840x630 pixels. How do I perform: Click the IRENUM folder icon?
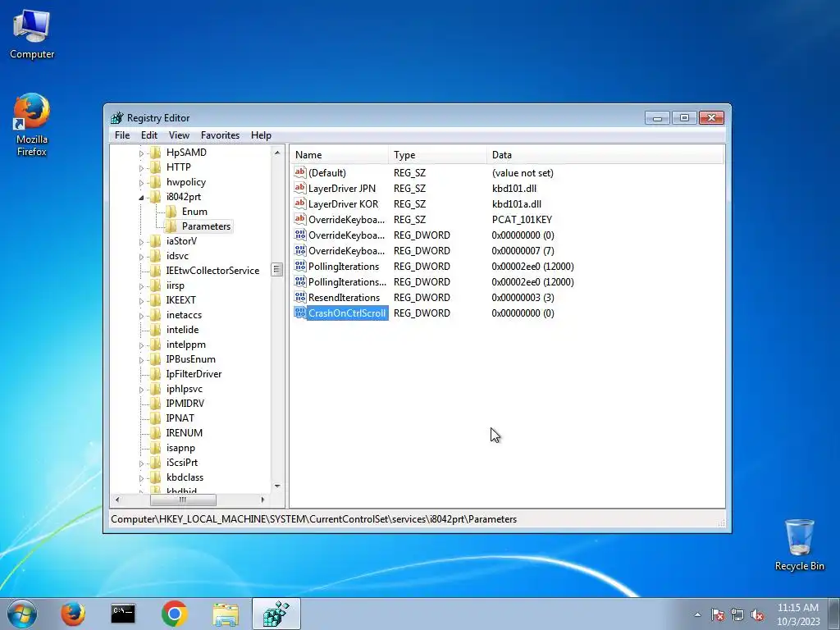click(x=155, y=433)
